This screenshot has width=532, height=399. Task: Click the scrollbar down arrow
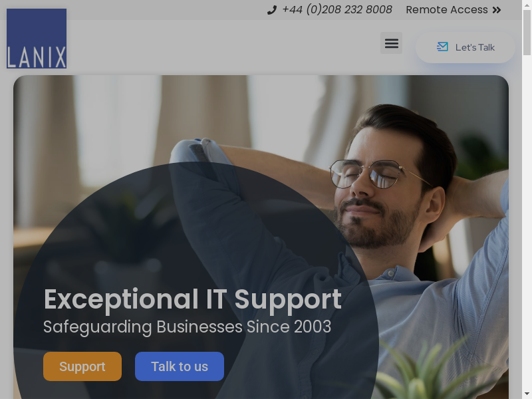527,394
